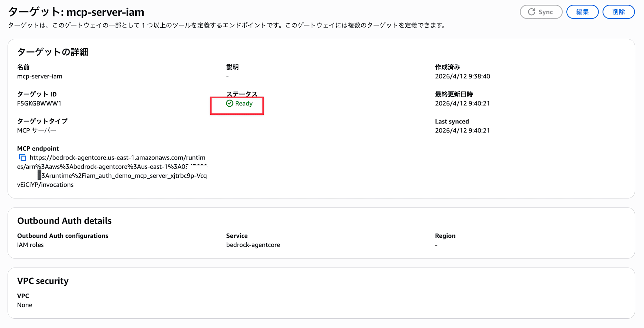Click the 最終更新日時 timestamp value
The height and width of the screenshot is (328, 644).
(x=462, y=103)
